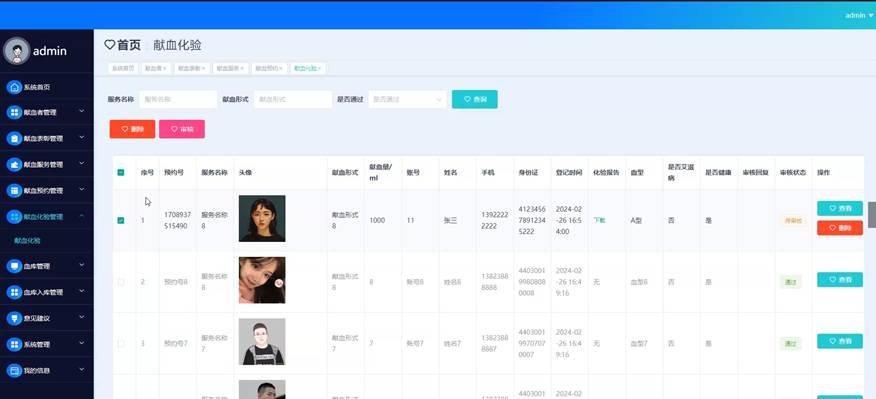
Task: Focus the 服务名称 search input field
Action: (x=178, y=99)
